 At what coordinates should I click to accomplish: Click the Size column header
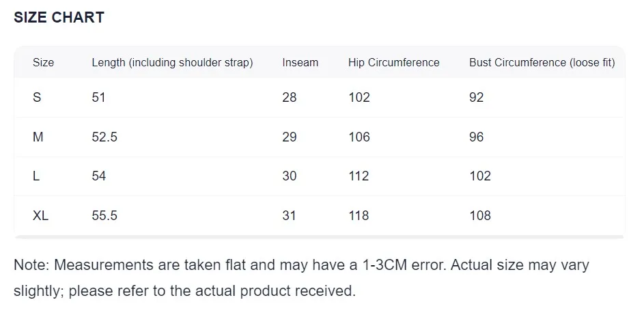(43, 63)
